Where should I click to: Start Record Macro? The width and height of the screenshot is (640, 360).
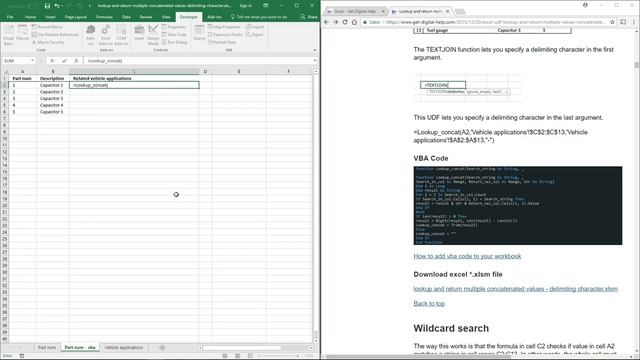47,27
